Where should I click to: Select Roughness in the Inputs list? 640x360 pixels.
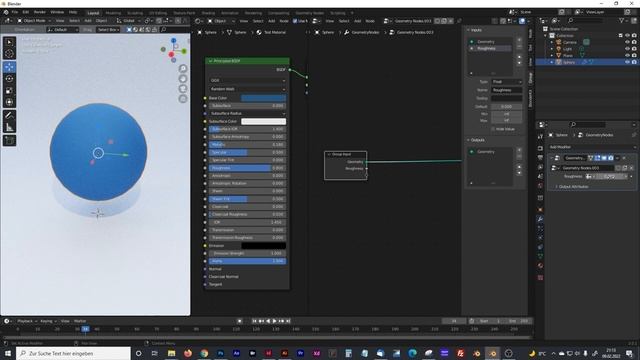(x=490, y=48)
